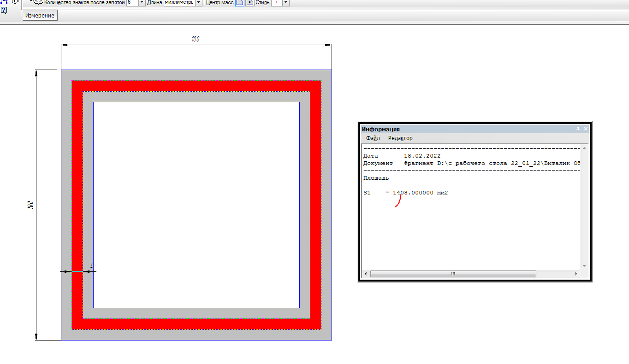Open the Редактор menu

pos(400,138)
